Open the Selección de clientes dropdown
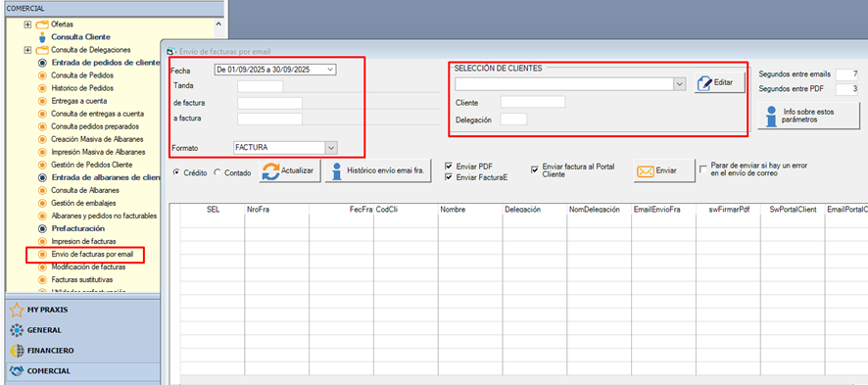 (680, 84)
